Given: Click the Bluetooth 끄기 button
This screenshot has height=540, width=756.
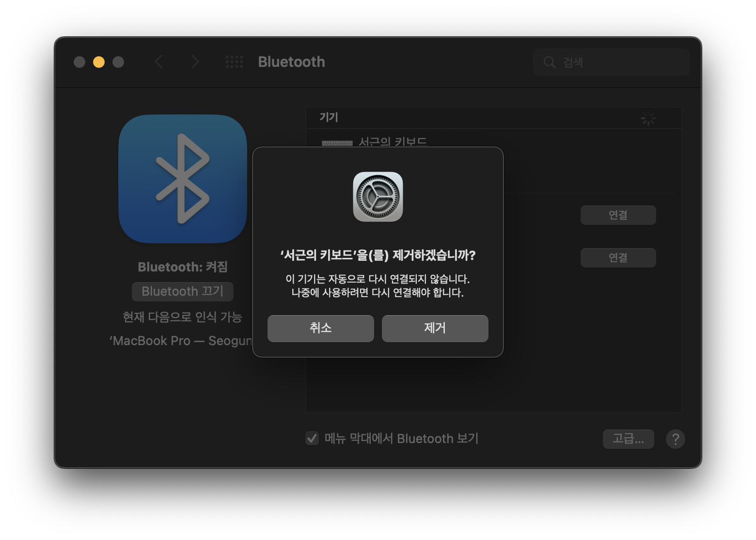Looking at the screenshot, I should [x=183, y=291].
